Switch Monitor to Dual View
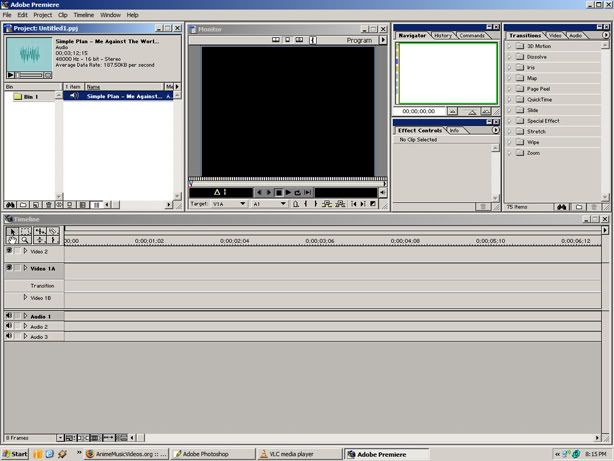 [x=276, y=40]
